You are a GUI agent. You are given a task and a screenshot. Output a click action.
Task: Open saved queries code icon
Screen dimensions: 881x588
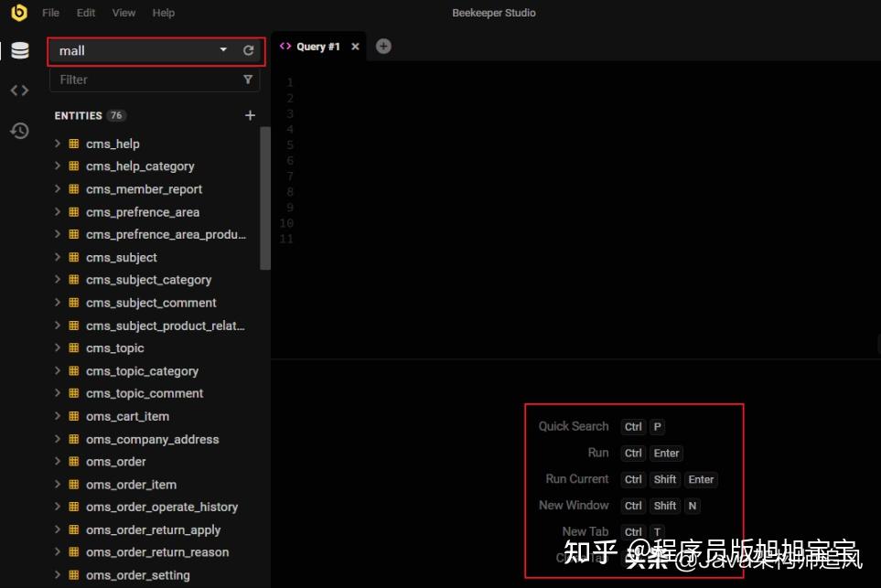19,91
